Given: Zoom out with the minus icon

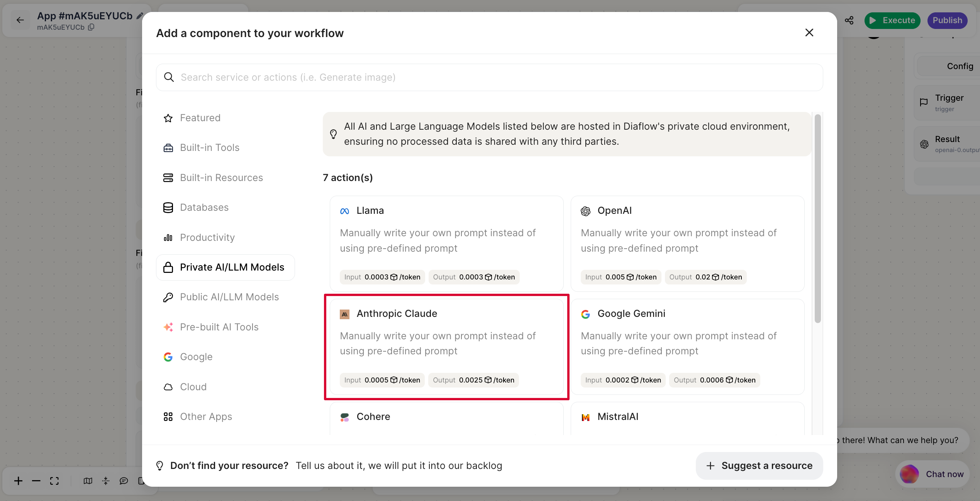Looking at the screenshot, I should tap(36, 481).
